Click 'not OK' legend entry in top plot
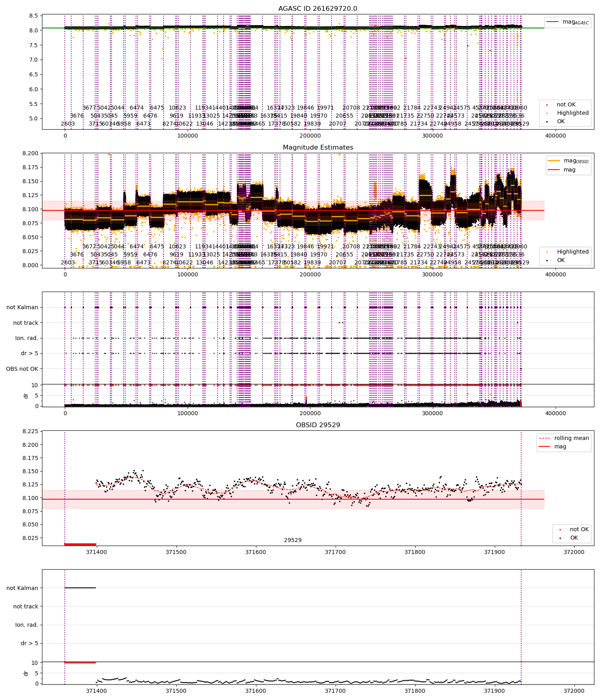Viewport: 600px width, 700px height. [566, 104]
